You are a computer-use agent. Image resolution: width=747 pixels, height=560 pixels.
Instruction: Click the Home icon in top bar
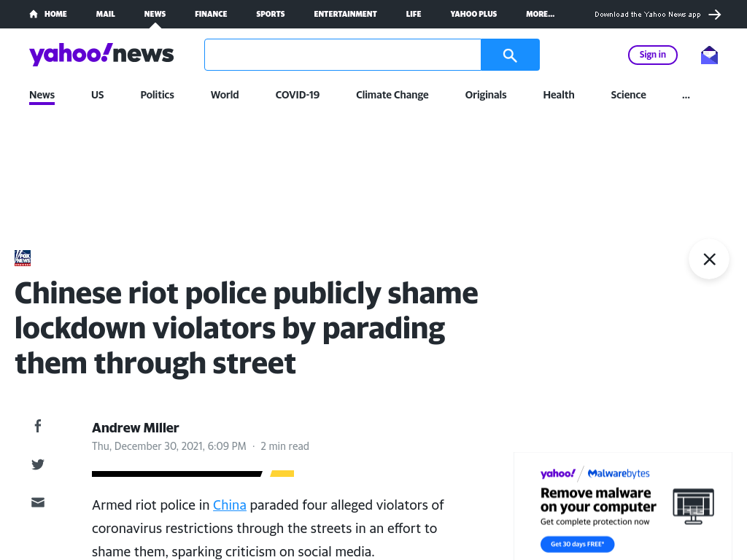(x=34, y=15)
